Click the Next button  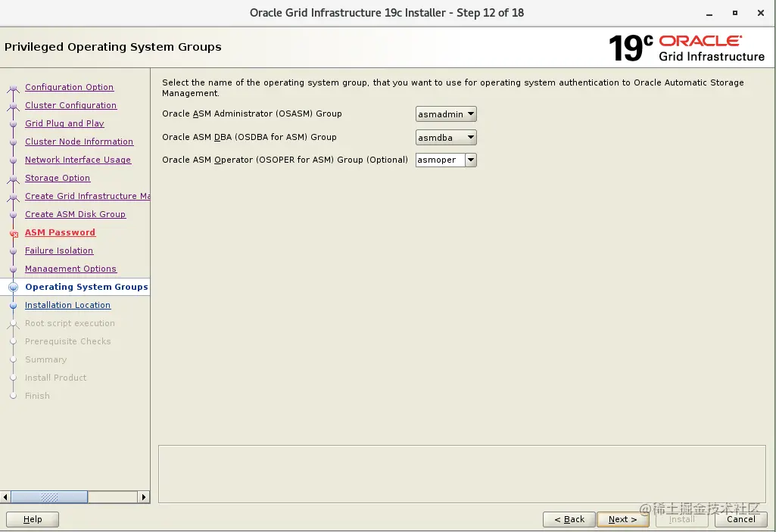pyautogui.click(x=622, y=519)
